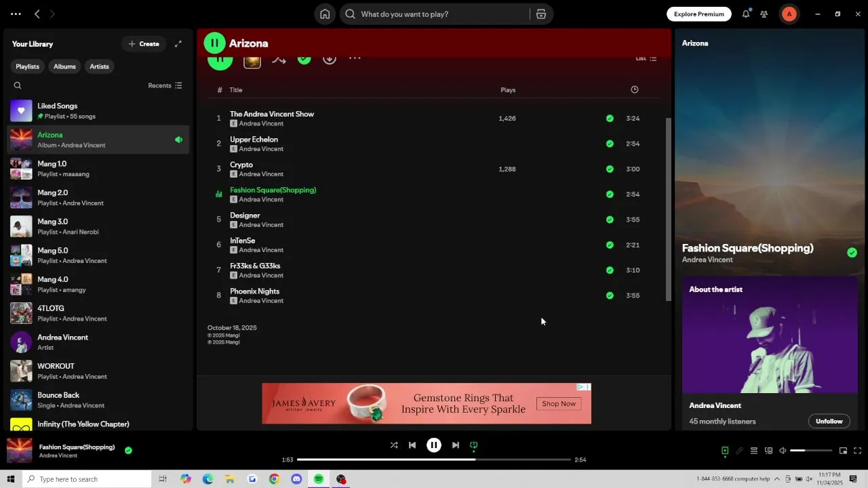Screen dimensions: 868x488
Task: Mute the volume speaker icon
Action: [783, 451]
